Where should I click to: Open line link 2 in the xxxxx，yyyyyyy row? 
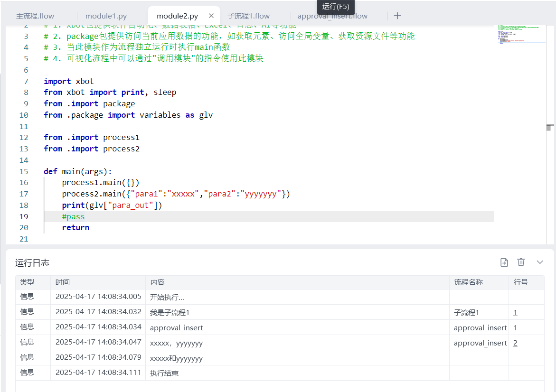pyautogui.click(x=515, y=343)
